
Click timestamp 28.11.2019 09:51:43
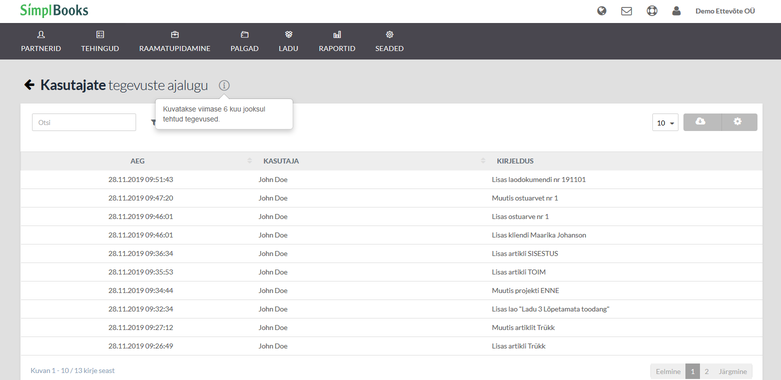tap(140, 179)
